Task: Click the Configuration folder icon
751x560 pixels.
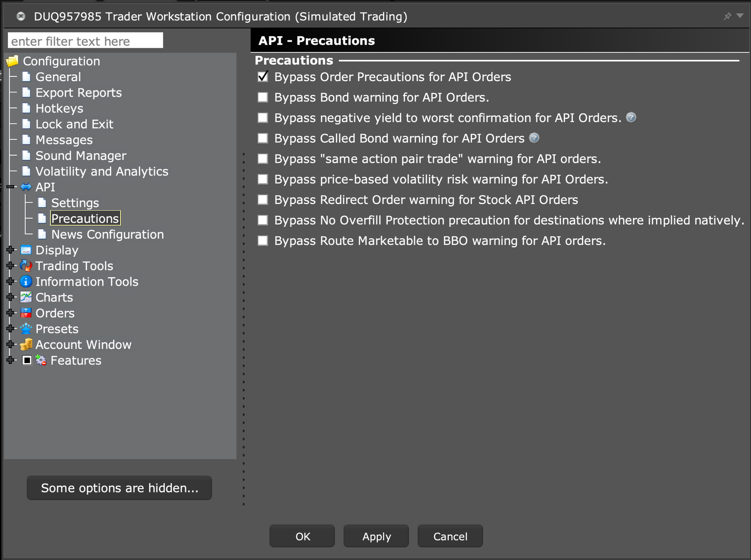Action: 12,61
